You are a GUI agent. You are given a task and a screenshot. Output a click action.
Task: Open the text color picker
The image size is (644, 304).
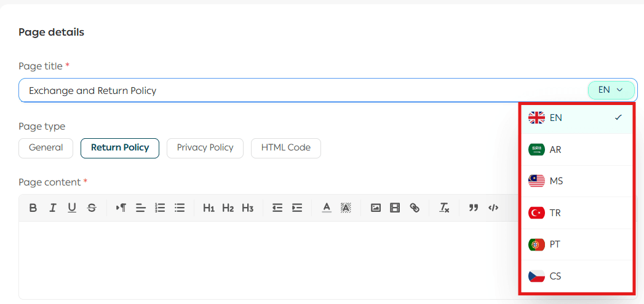(x=327, y=208)
